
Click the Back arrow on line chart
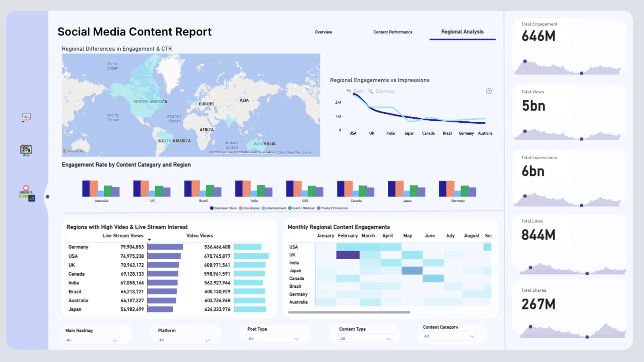pyautogui.click(x=349, y=91)
